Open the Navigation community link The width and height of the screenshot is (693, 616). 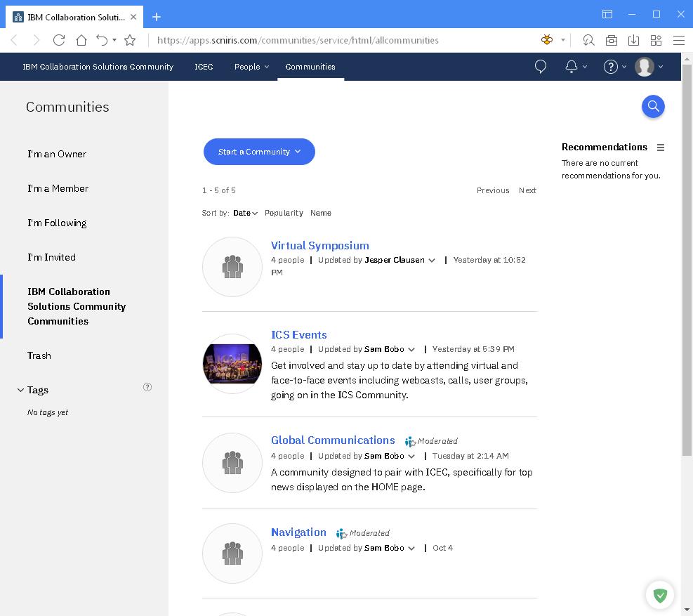298,532
